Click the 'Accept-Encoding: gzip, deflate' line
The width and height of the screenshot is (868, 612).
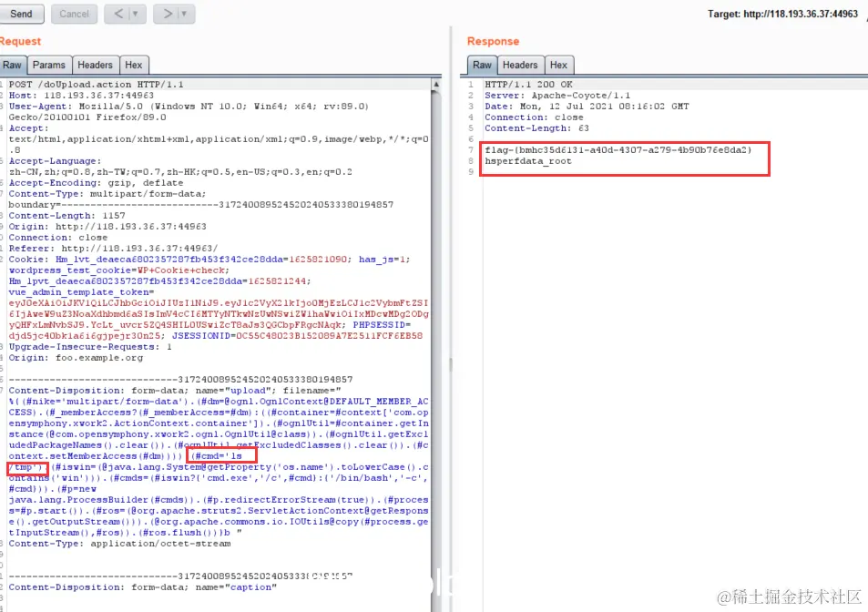point(96,183)
